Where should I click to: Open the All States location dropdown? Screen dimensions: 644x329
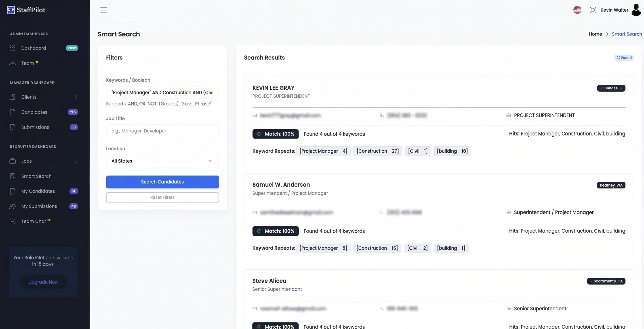click(162, 161)
